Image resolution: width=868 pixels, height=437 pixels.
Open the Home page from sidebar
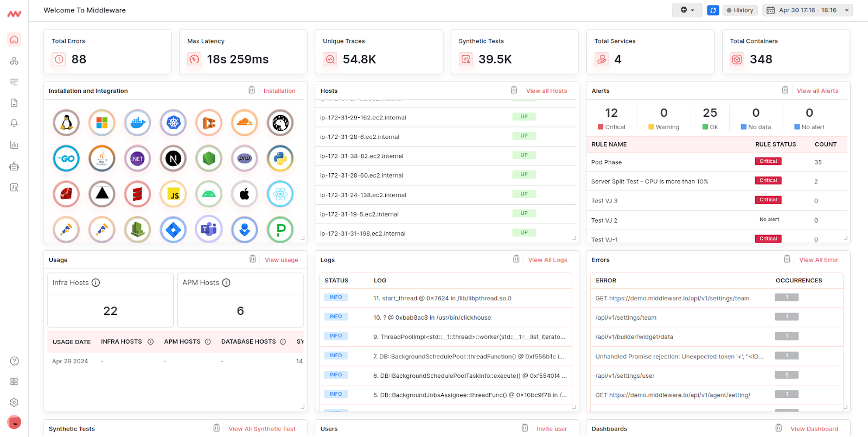click(14, 40)
